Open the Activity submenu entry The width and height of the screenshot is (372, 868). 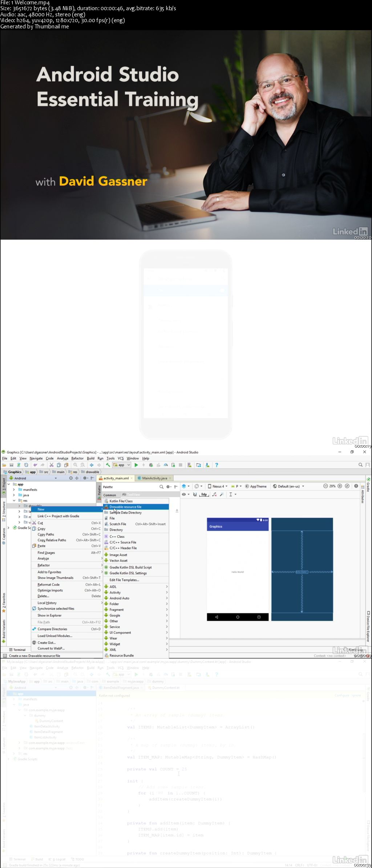click(136, 592)
